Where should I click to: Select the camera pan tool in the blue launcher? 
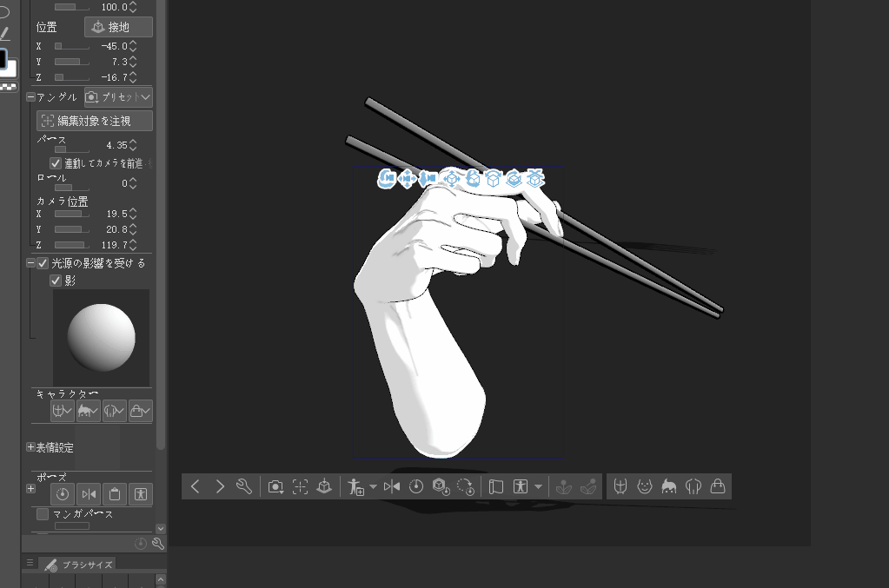(408, 180)
